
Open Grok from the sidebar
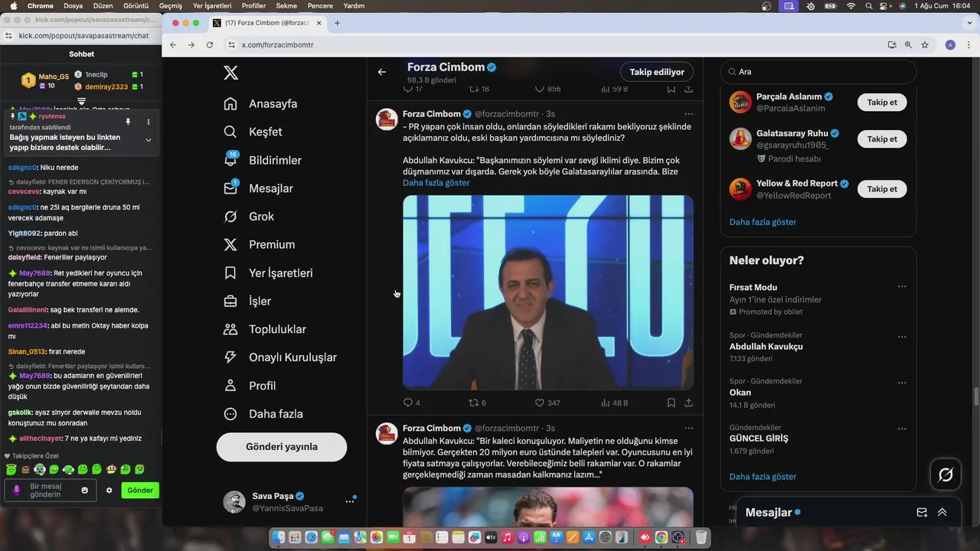point(249,217)
